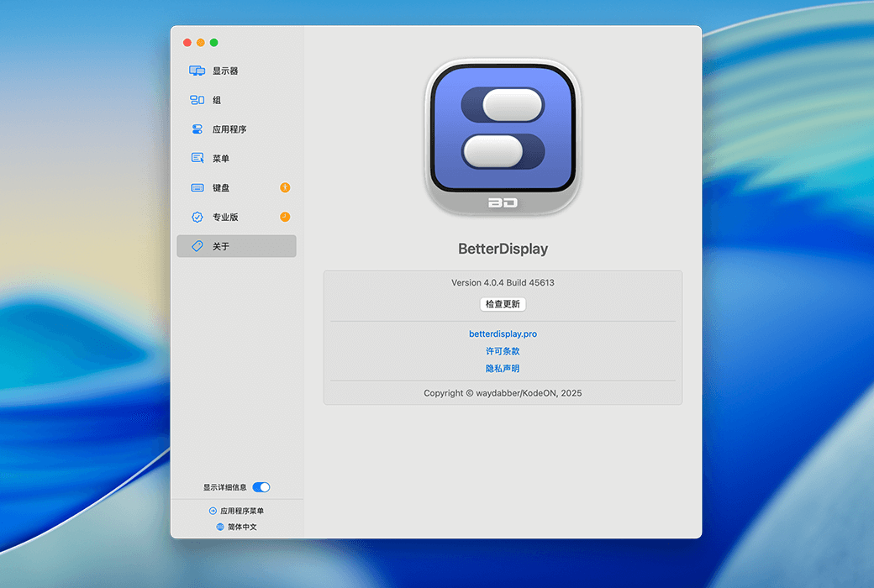Image resolution: width=874 pixels, height=588 pixels.
Task: Click the Version 4.0.4 Build text
Action: [x=503, y=282]
